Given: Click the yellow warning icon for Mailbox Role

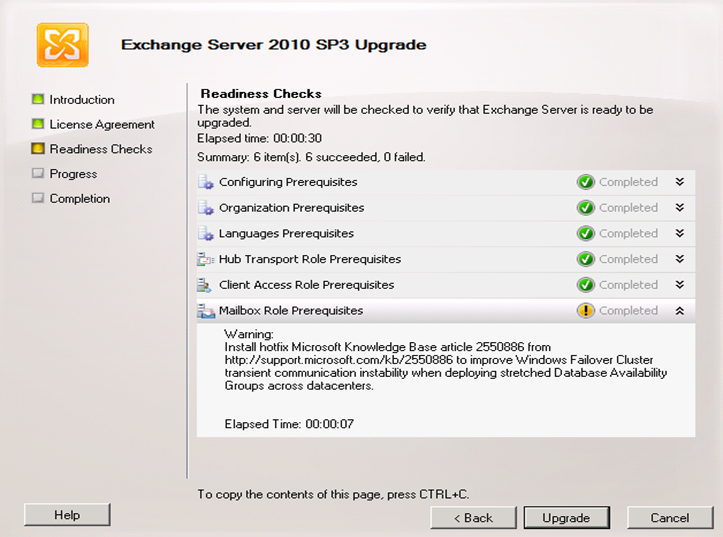Looking at the screenshot, I should [586, 311].
